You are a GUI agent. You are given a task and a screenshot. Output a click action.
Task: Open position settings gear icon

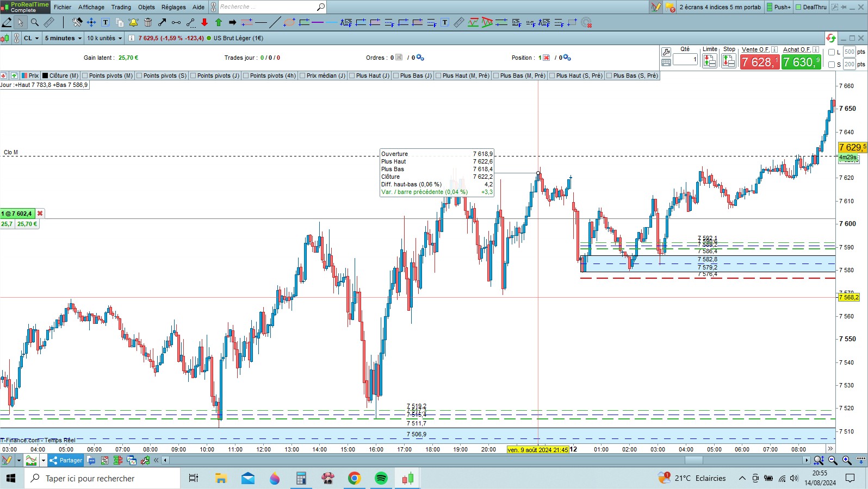pos(568,58)
